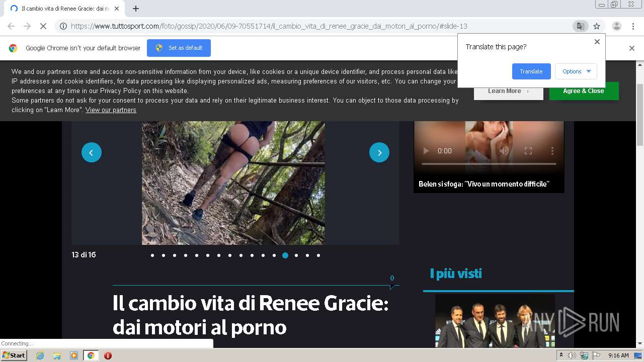Go back with the browser back arrow
The image size is (644, 362).
tap(11, 26)
